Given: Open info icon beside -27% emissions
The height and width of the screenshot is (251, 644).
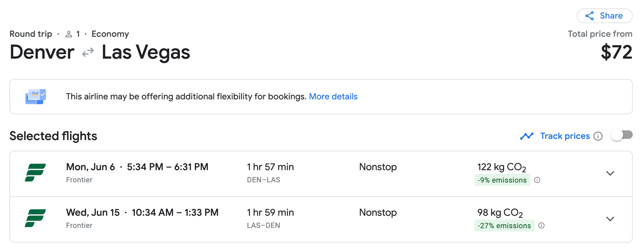Looking at the screenshot, I should [x=541, y=226].
